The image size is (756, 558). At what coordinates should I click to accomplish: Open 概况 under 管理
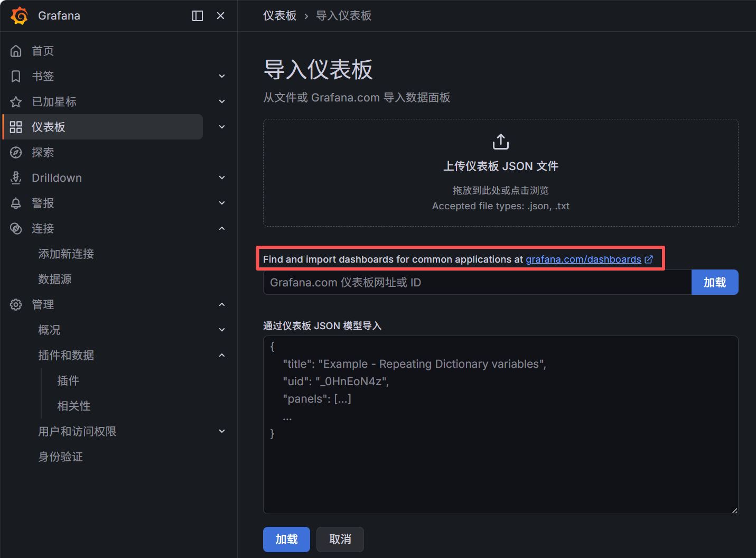(49, 330)
